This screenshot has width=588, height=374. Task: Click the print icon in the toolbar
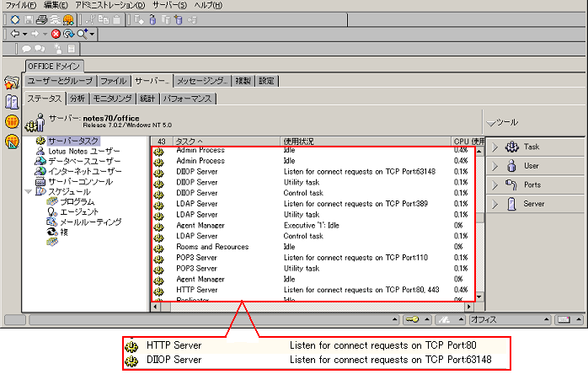[x=41, y=19]
